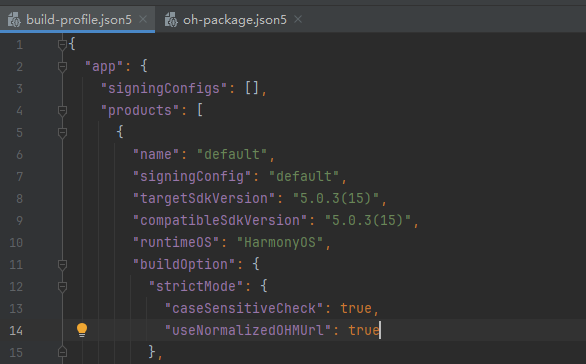Click the "default" value of name
Image resolution: width=586 pixels, height=364 pixels.
click(x=232, y=154)
